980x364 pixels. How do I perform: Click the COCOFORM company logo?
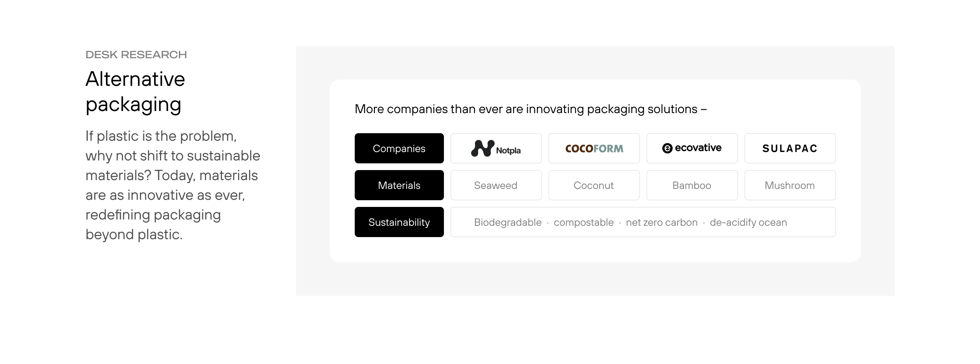[x=594, y=149]
